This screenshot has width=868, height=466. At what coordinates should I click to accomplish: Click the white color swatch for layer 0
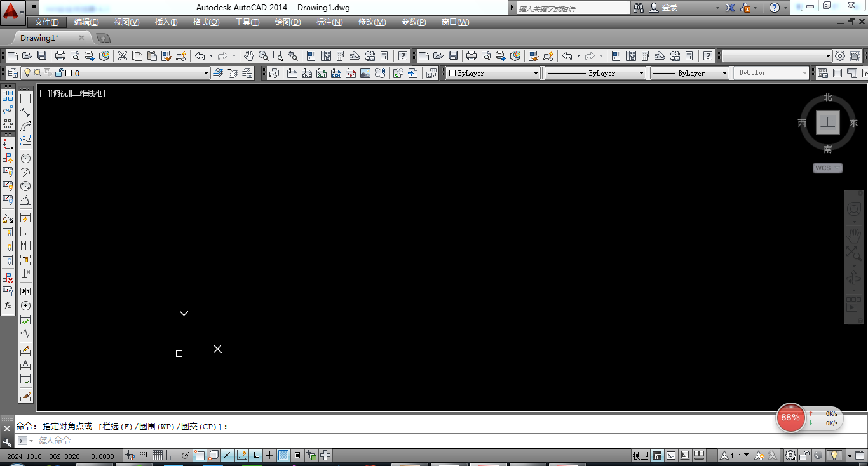tap(69, 73)
